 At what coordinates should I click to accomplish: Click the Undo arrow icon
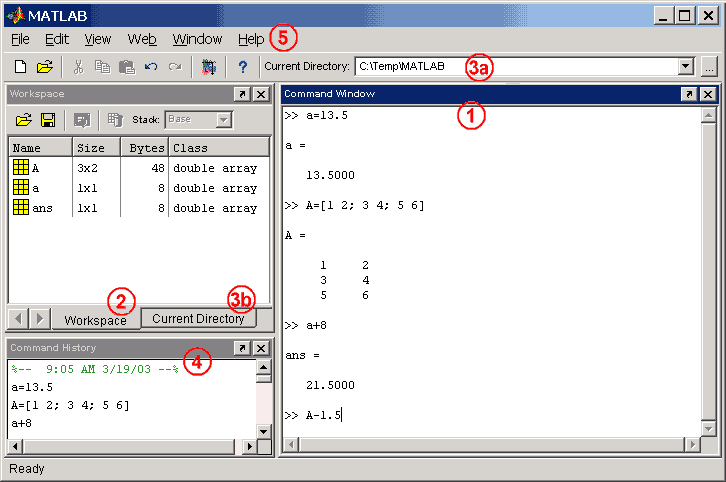(x=151, y=67)
